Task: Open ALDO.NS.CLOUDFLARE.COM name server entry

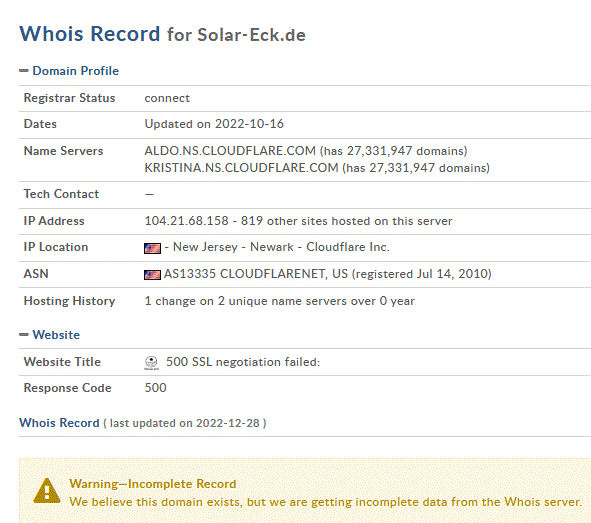Action: coord(230,151)
